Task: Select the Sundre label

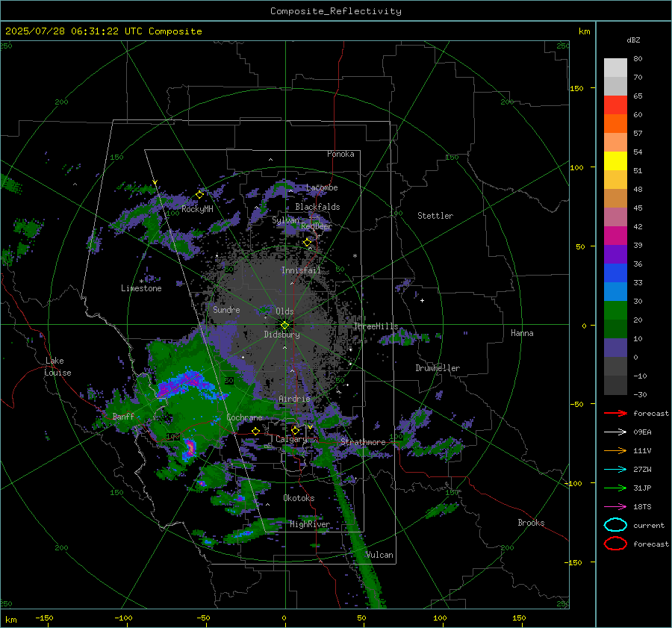Action: point(226,309)
